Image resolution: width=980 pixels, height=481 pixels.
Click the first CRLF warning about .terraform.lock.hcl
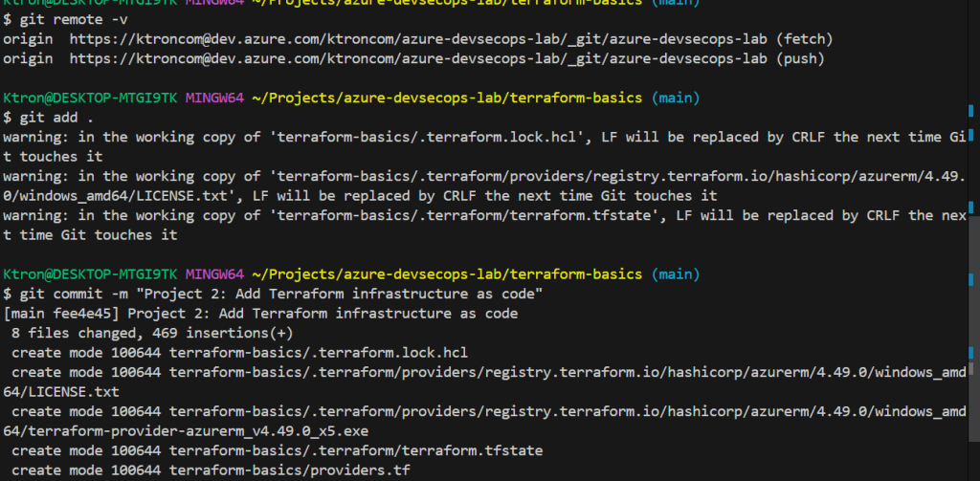479,137
